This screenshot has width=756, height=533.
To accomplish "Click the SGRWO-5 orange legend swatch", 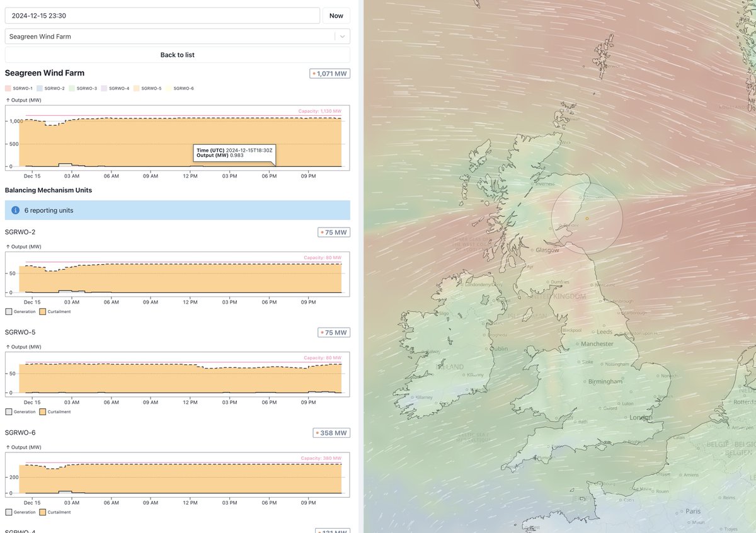I will point(137,88).
